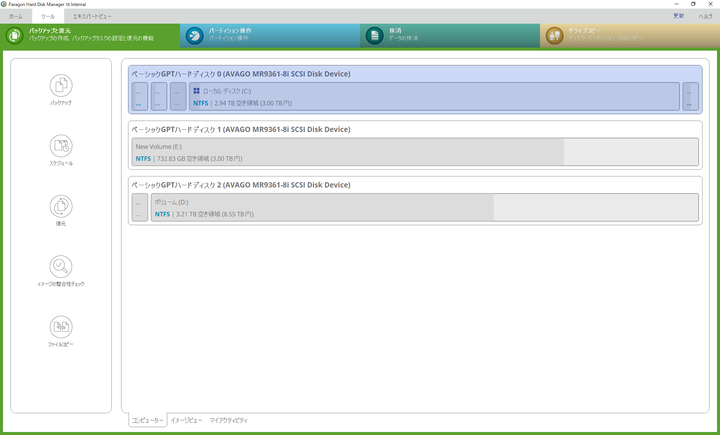Viewport: 720px width, 435px height.
Task: Select the New Volume (E:) partition bar
Action: coord(346,152)
